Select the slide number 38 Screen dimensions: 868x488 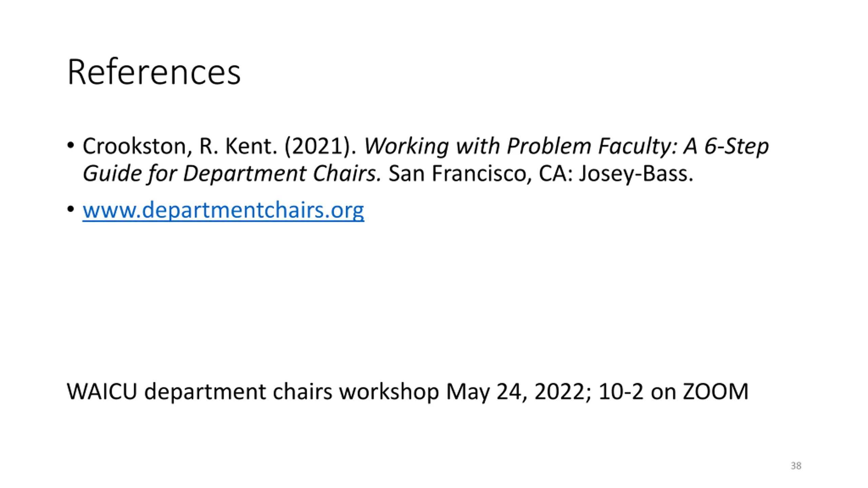[796, 466]
